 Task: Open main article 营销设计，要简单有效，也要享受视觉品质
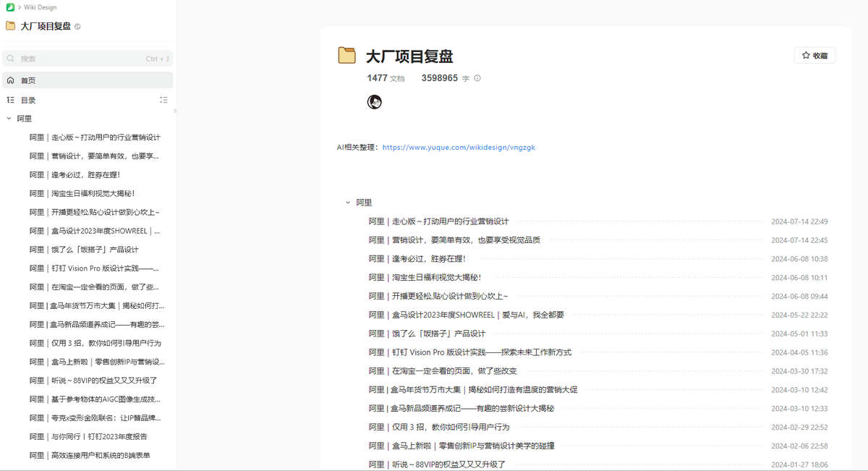click(454, 240)
